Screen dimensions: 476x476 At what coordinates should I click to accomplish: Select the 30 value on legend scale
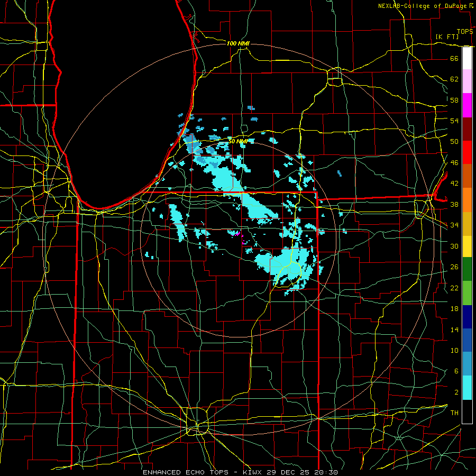tap(454, 246)
